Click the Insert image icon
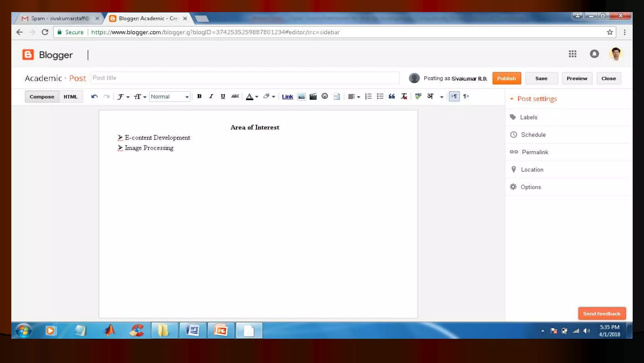The image size is (644, 363). point(301,96)
